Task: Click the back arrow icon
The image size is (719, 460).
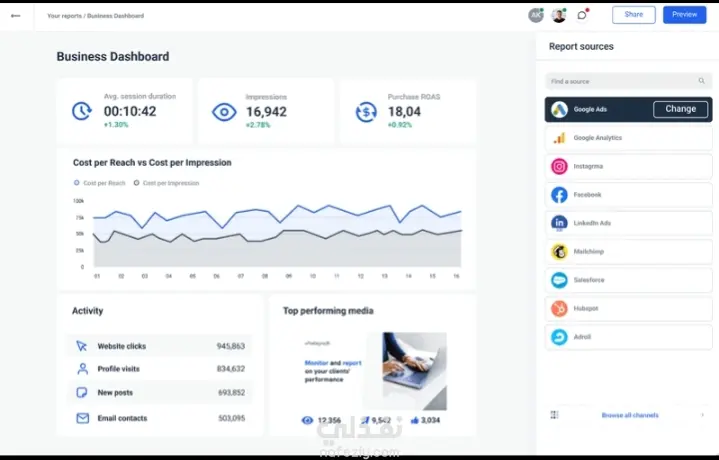Action: tap(16, 16)
